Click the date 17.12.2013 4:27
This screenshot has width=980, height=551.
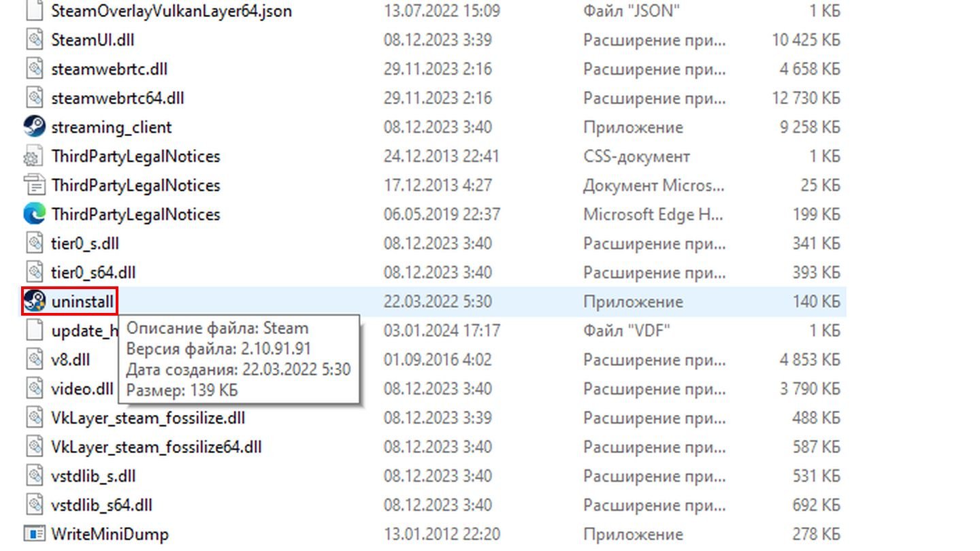click(x=437, y=185)
